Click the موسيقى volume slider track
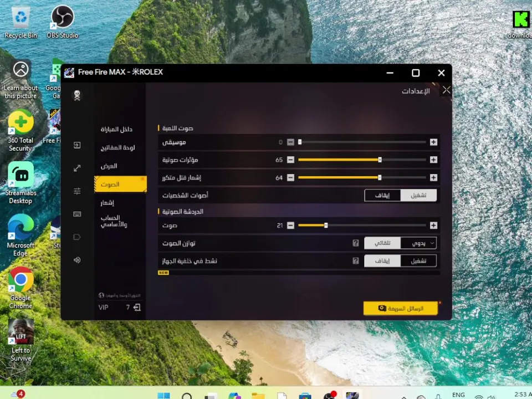532x399 pixels. point(362,142)
